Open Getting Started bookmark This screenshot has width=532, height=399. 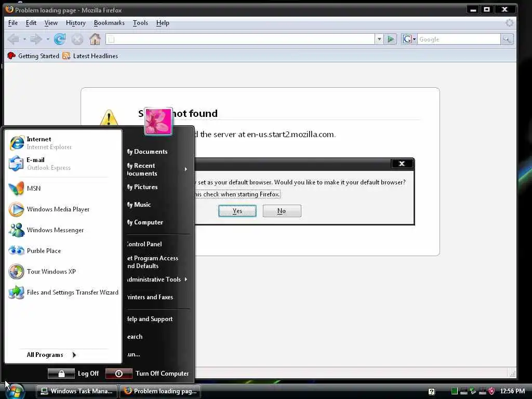33,56
